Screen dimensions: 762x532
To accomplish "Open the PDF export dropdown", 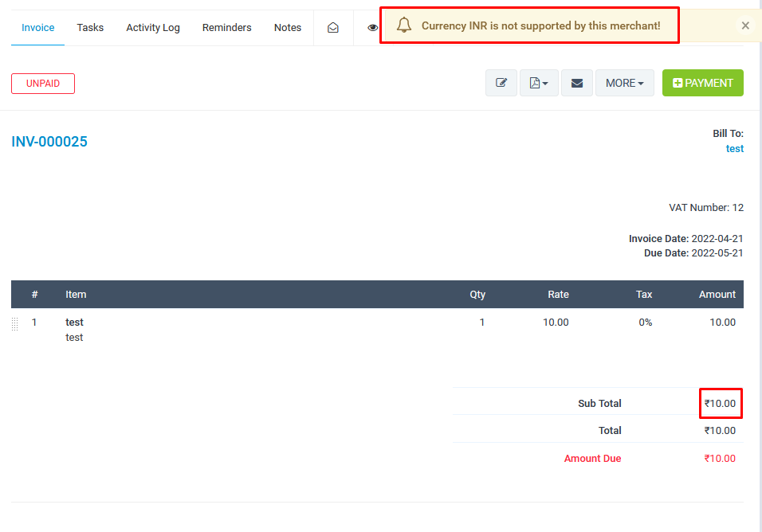I will [539, 83].
